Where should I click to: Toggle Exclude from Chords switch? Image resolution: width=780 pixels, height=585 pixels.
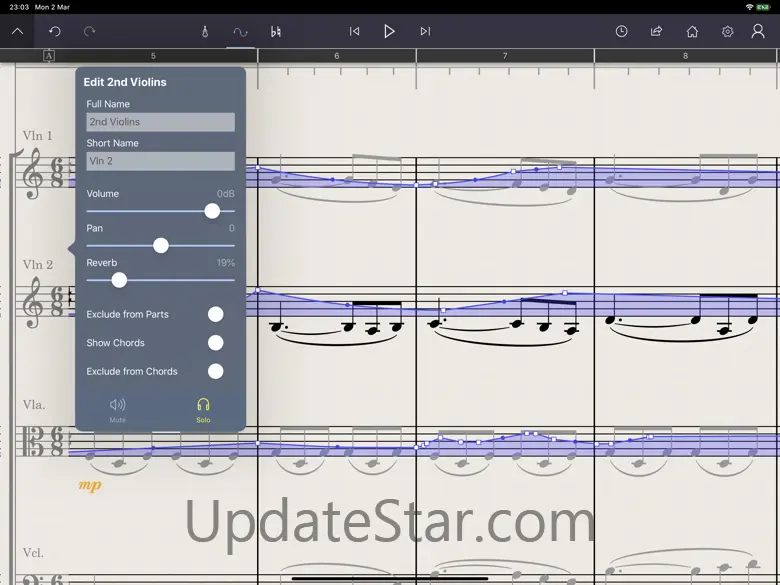coord(215,371)
